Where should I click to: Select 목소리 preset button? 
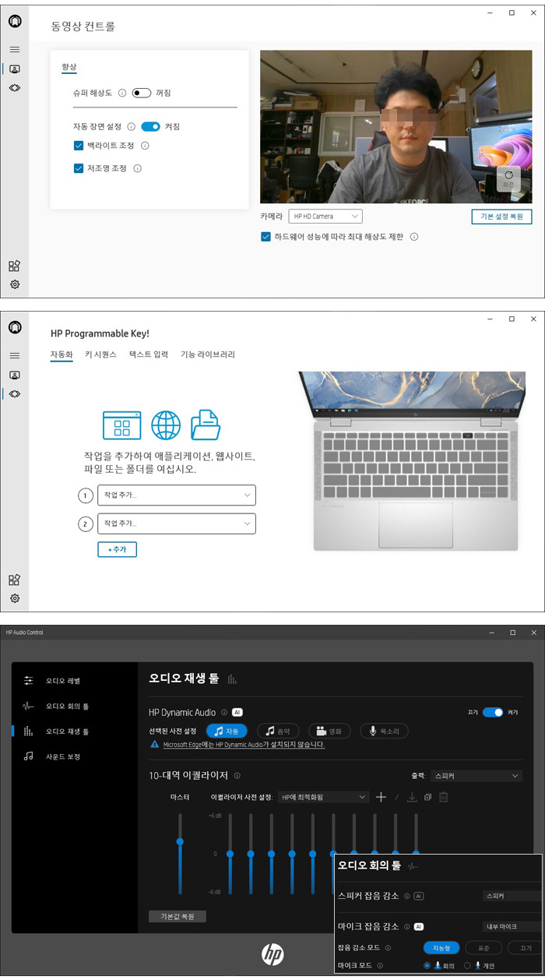tap(384, 731)
